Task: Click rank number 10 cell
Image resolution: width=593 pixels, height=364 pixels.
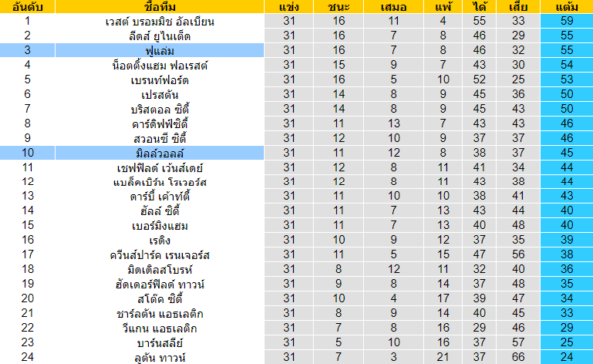Action: 27,153
